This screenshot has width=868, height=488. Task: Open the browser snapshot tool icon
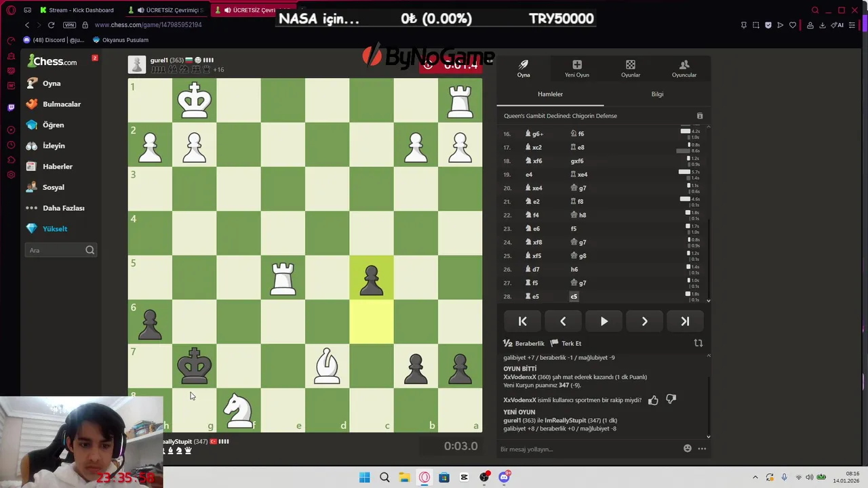[756, 25]
